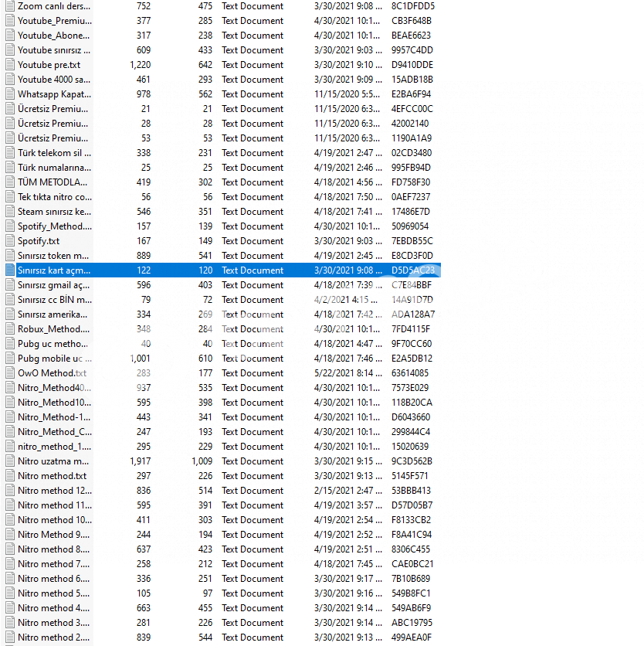Click the document icon of Nitro method 2

(10, 637)
